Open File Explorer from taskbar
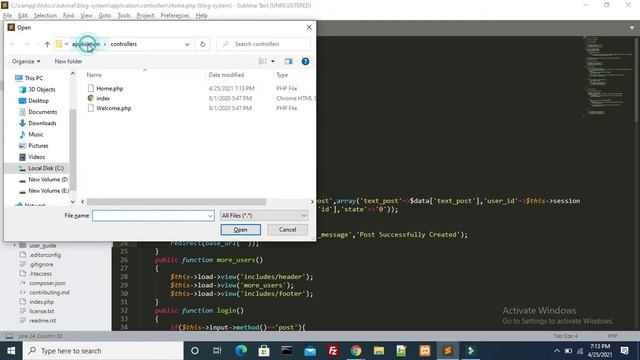This screenshot has height=360, width=640. pyautogui.click(x=379, y=351)
